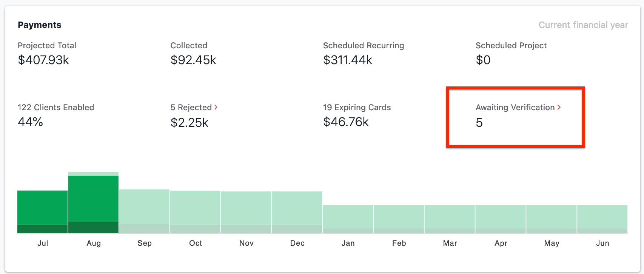Screen dimensions: 644x274
Task: Select the March bar in the chart
Action: click(450, 219)
